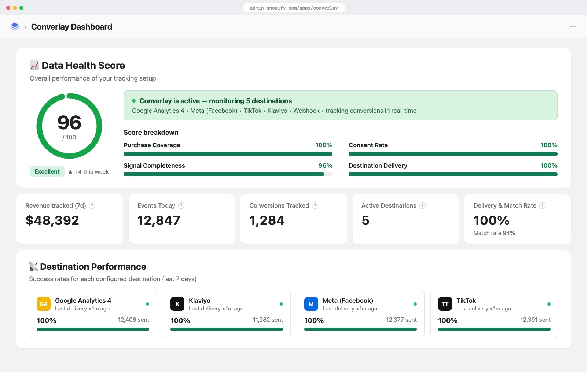Open the three-dot more options menu
Viewport: 588px width, 372px height.
click(573, 27)
